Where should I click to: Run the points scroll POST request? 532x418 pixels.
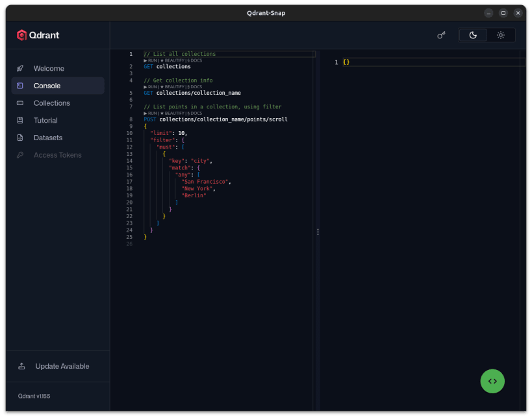[150, 113]
